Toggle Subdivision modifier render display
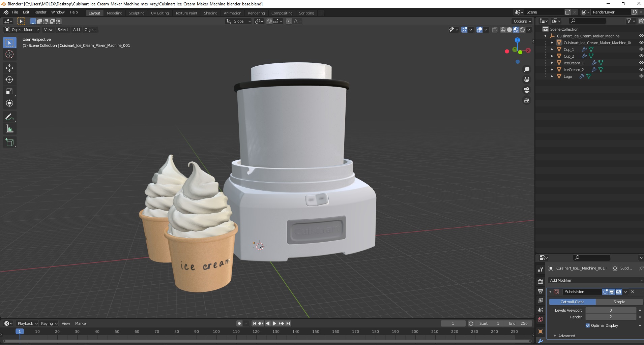The image size is (644, 345). (x=618, y=292)
